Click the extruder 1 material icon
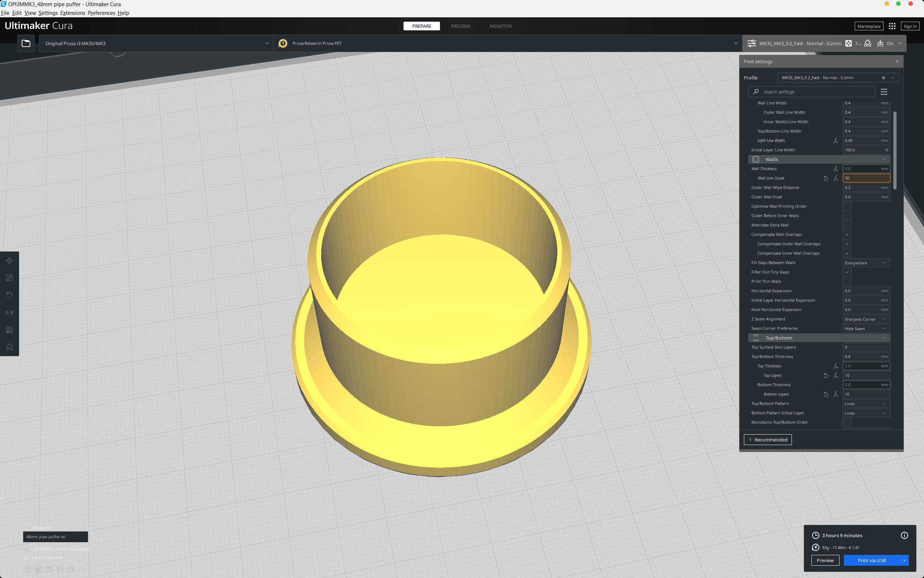Viewport: 924px width, 578px height. pos(283,43)
